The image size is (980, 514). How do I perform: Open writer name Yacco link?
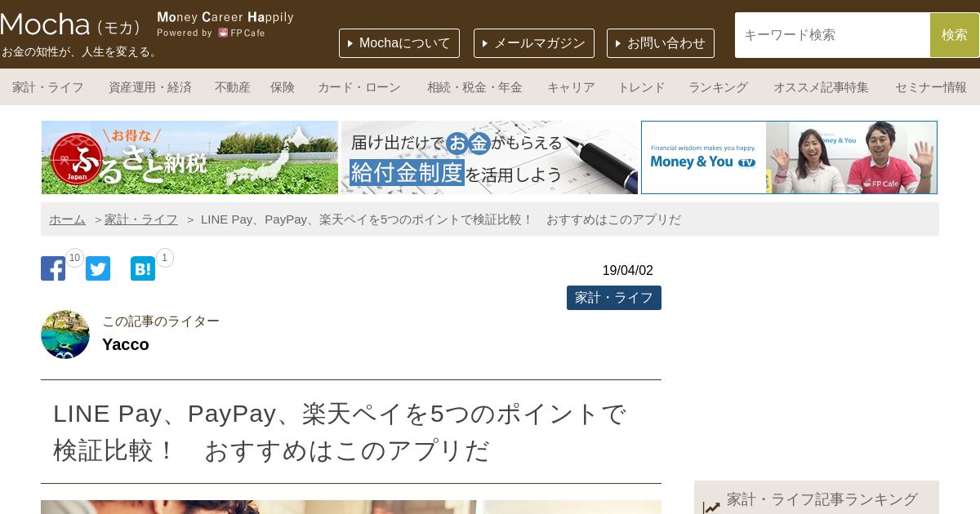[126, 344]
